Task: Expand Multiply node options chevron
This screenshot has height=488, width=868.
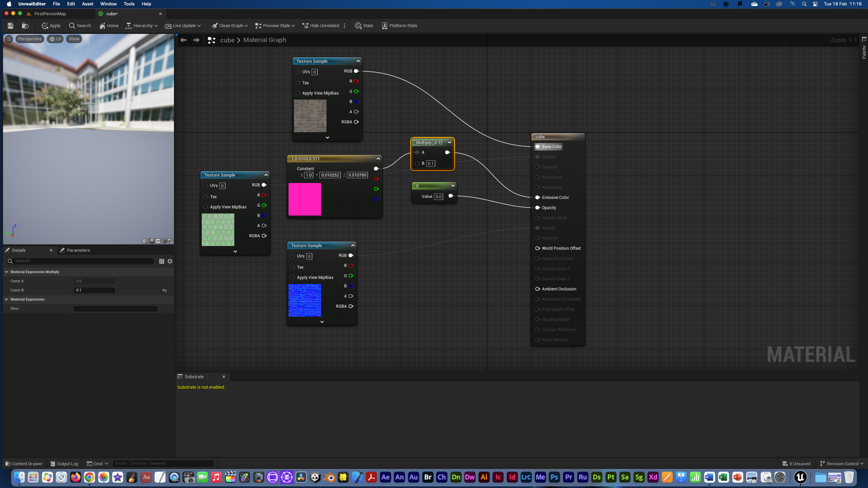Action: click(450, 142)
